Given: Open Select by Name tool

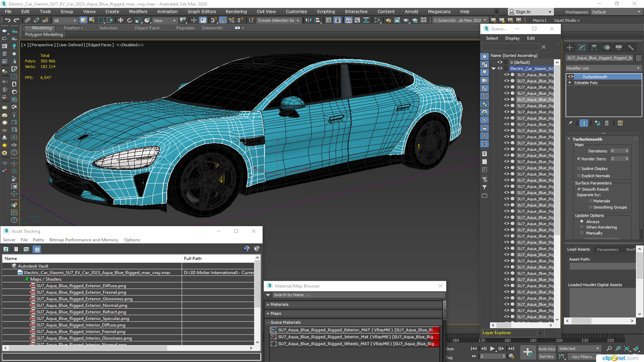Looking at the screenshot, I should pyautogui.click(x=92, y=20).
